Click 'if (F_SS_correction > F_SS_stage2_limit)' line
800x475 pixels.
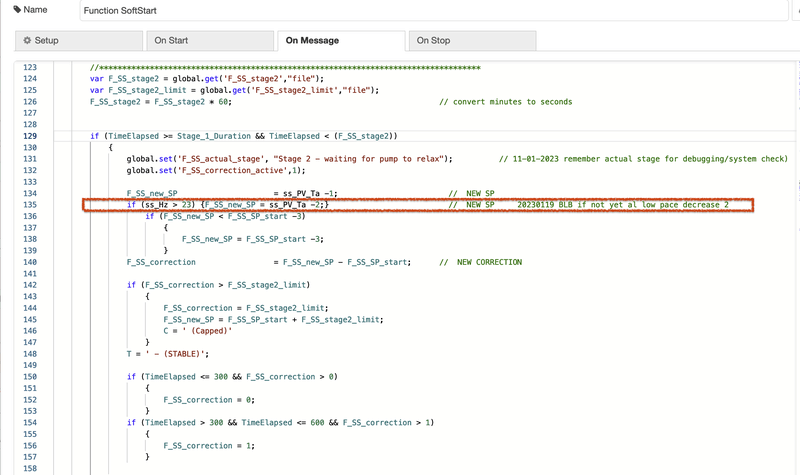click(218, 285)
